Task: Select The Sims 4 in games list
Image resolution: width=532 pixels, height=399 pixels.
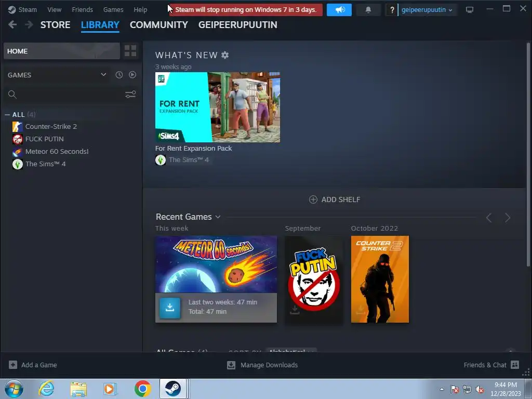Action: 46,164
